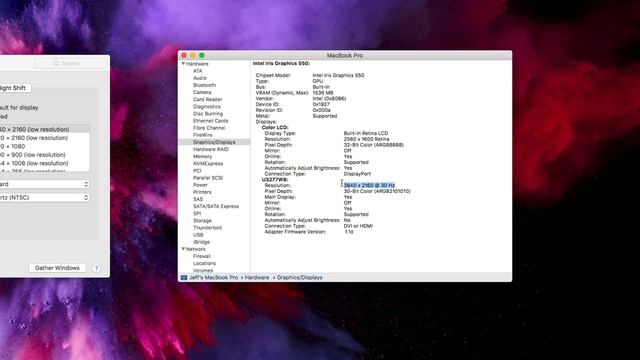Choose the × 1008 (low resolution) row
This screenshot has height=360, width=640.
coord(44,163)
